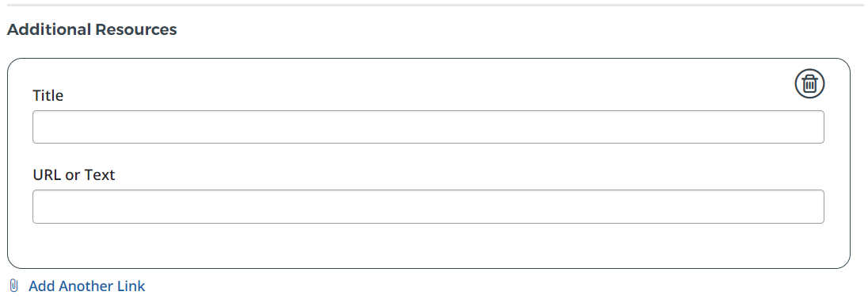Activate the text box under URL or Text
This screenshot has width=868, height=303.
click(428, 206)
